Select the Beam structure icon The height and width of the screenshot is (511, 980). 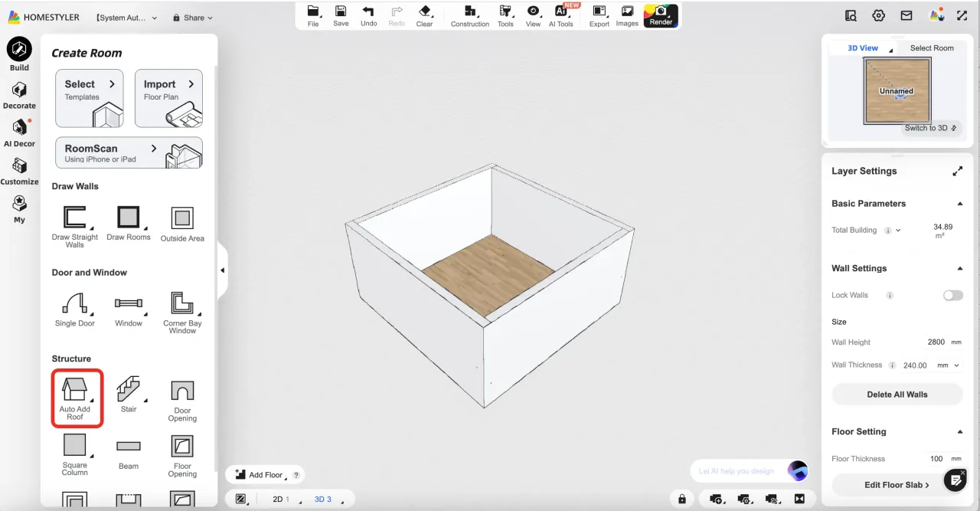pyautogui.click(x=129, y=447)
